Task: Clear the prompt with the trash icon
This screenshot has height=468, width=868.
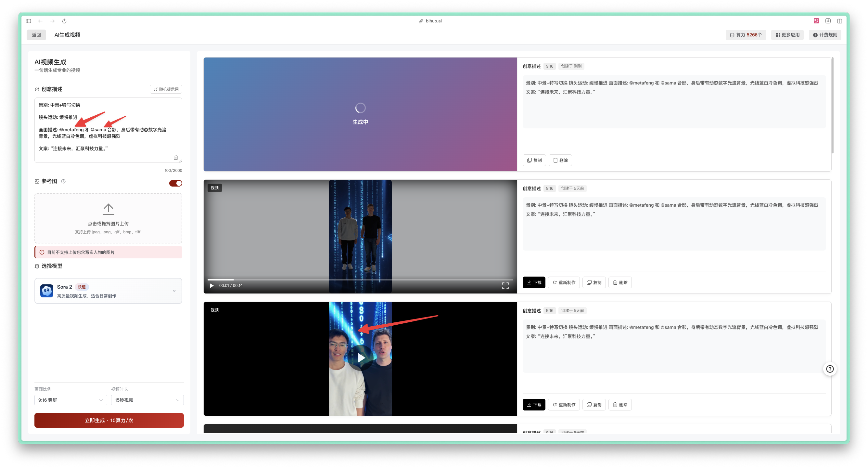Action: (x=175, y=157)
